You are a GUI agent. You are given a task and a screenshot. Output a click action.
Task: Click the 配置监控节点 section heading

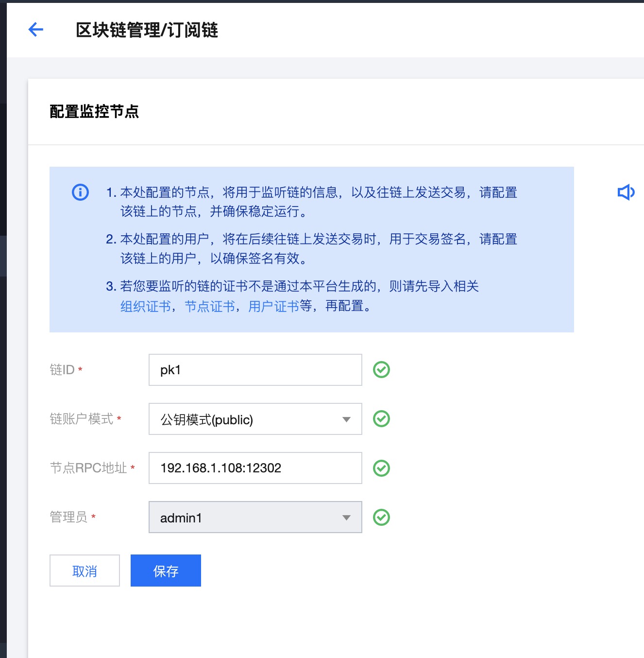(x=94, y=112)
